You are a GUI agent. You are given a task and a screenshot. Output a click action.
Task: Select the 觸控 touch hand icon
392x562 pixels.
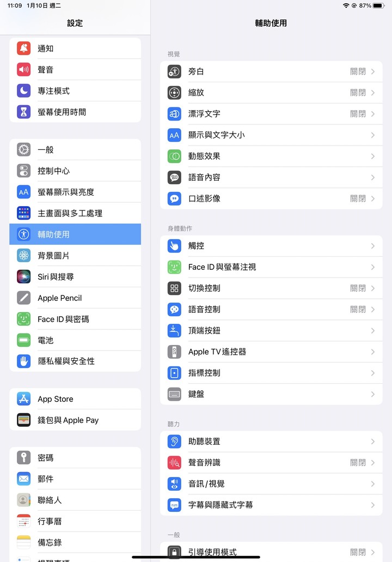click(x=174, y=246)
